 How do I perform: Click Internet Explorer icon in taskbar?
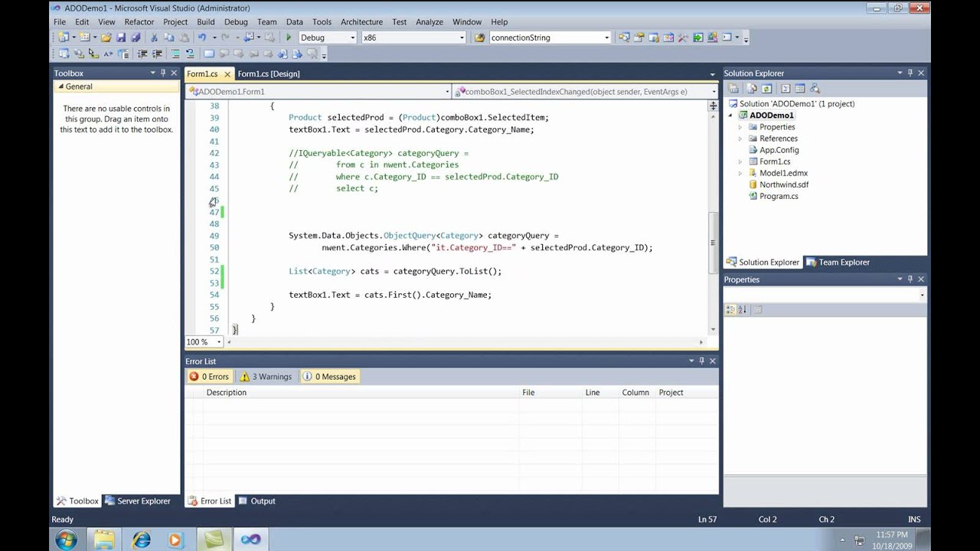pyautogui.click(x=141, y=539)
